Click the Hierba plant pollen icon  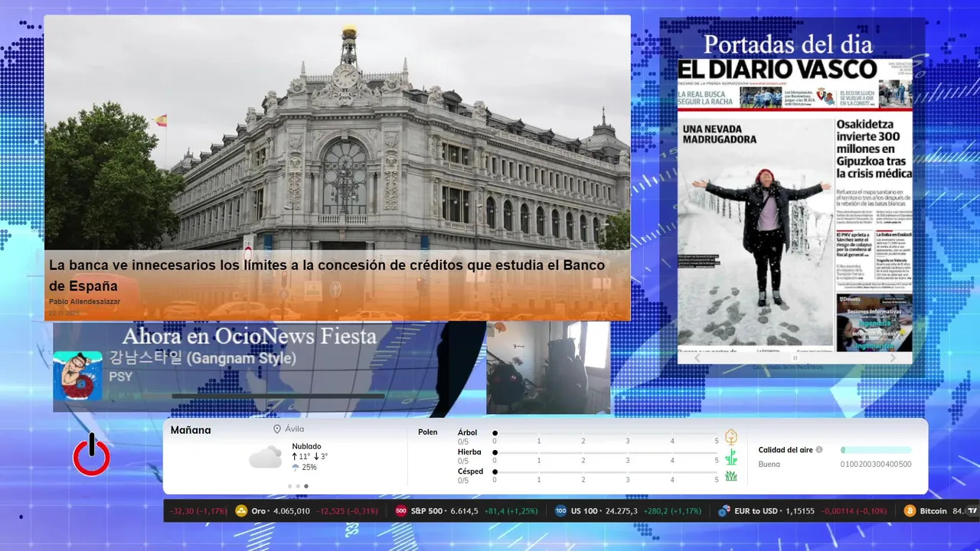click(x=731, y=457)
